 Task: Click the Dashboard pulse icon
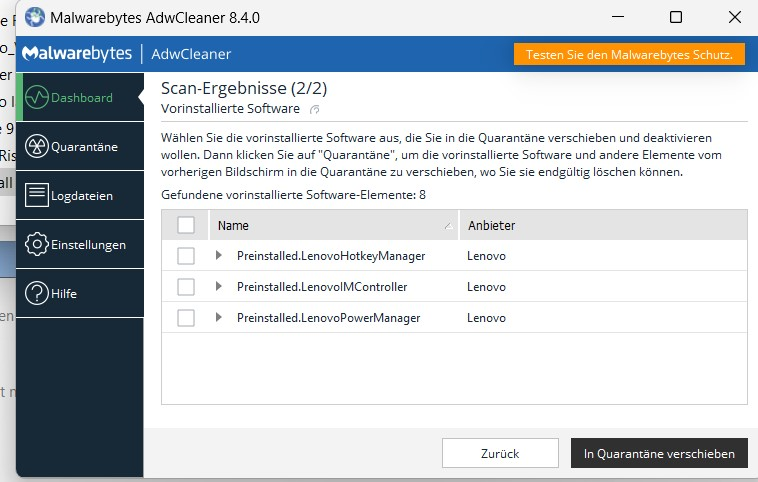pyautogui.click(x=37, y=98)
